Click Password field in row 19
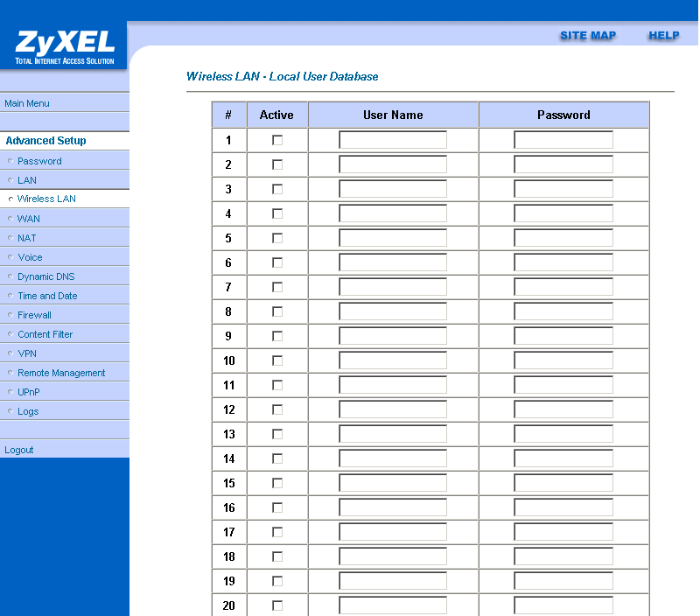700x616 pixels. 563,581
